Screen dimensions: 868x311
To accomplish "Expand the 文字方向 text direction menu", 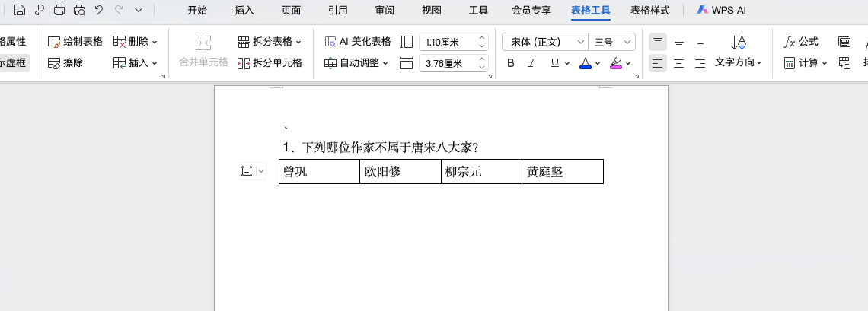I will [x=738, y=62].
